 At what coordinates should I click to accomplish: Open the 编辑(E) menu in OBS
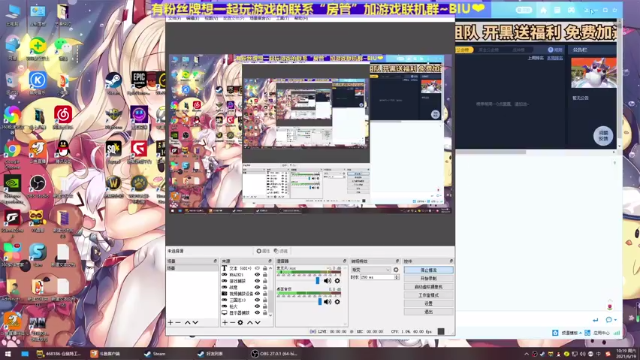pos(192,18)
